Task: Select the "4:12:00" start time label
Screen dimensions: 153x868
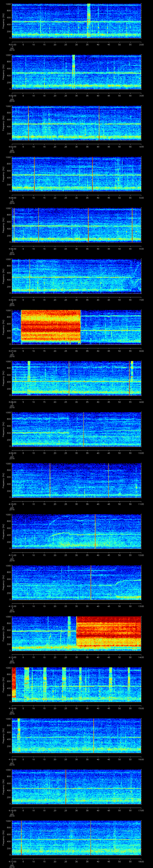Action: (12, 606)
